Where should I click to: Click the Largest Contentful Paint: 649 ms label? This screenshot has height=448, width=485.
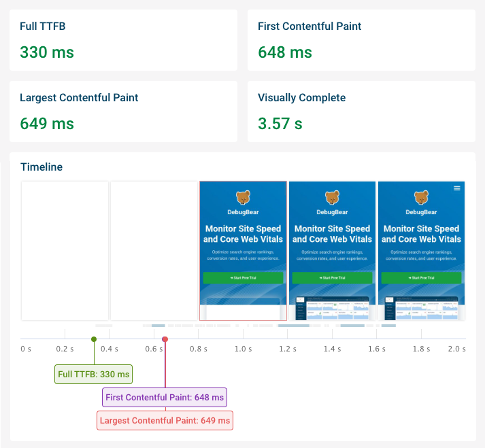(165, 421)
